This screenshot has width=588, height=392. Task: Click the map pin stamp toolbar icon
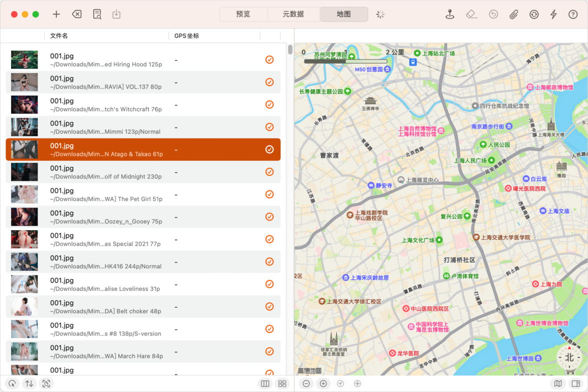tap(450, 14)
